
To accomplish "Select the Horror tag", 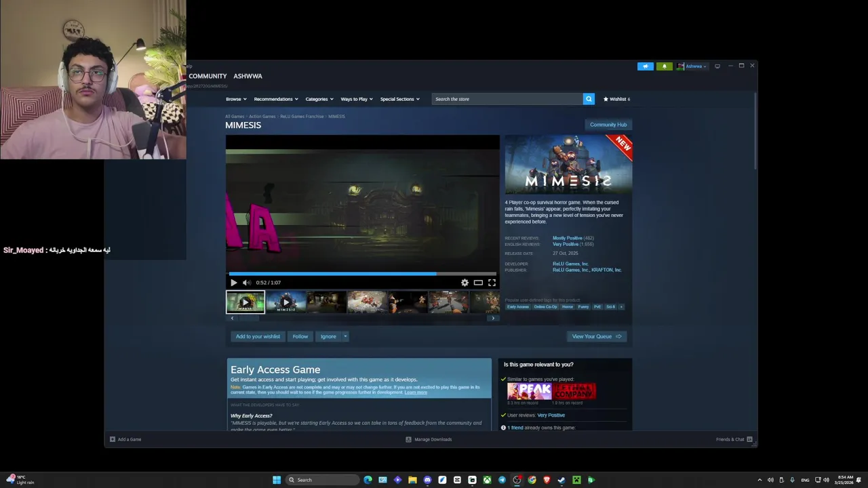I will (568, 307).
